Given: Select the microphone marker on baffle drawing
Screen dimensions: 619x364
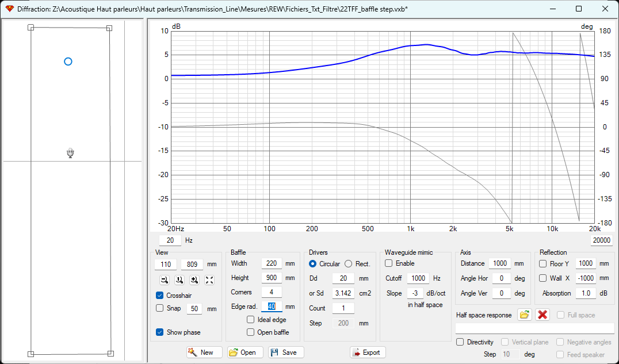Looking at the screenshot, I should 70,152.
